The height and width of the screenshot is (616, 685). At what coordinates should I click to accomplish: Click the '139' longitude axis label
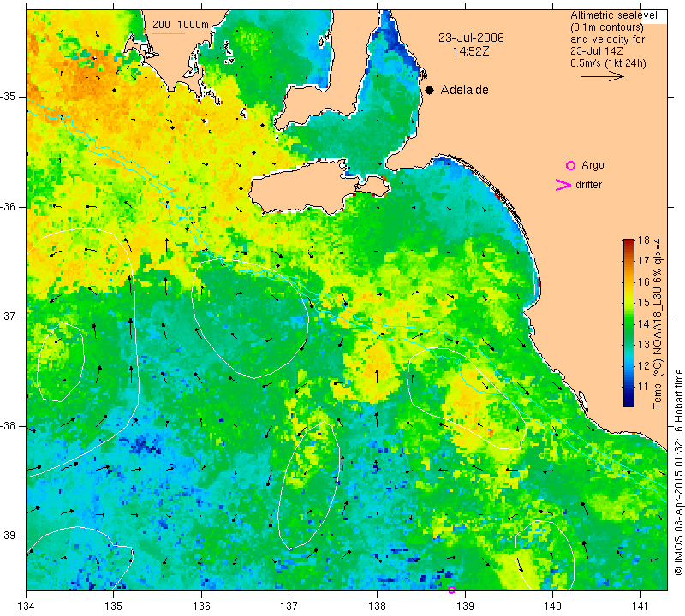465,607
